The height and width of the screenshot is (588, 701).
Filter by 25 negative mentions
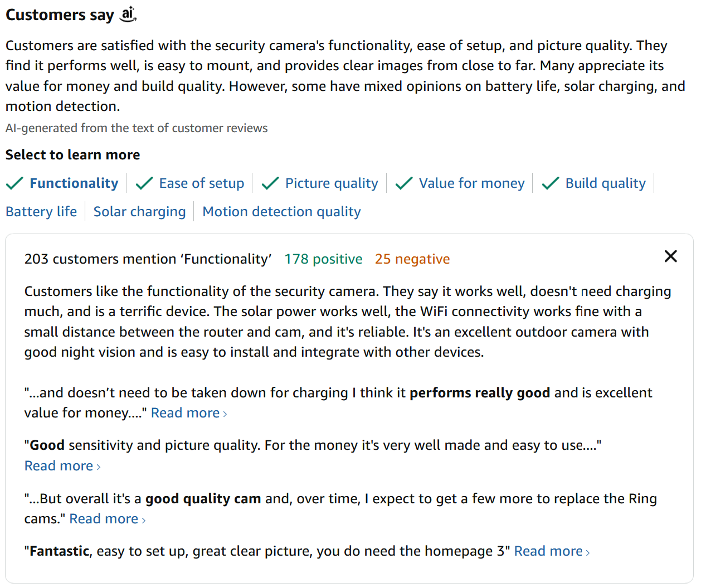coord(412,259)
